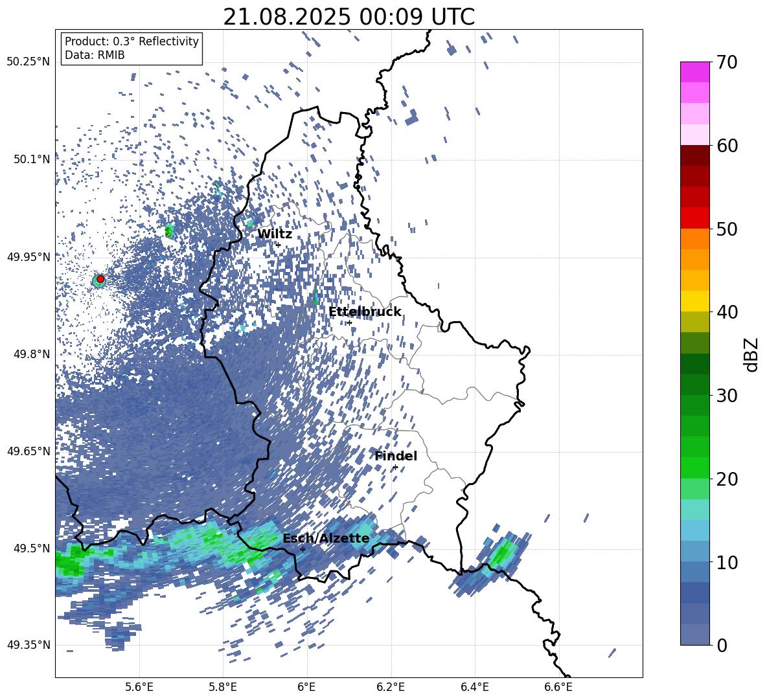Image resolution: width=767 pixels, height=700 pixels.
Task: Click the 40 value on the colorbar
Action: click(x=727, y=312)
